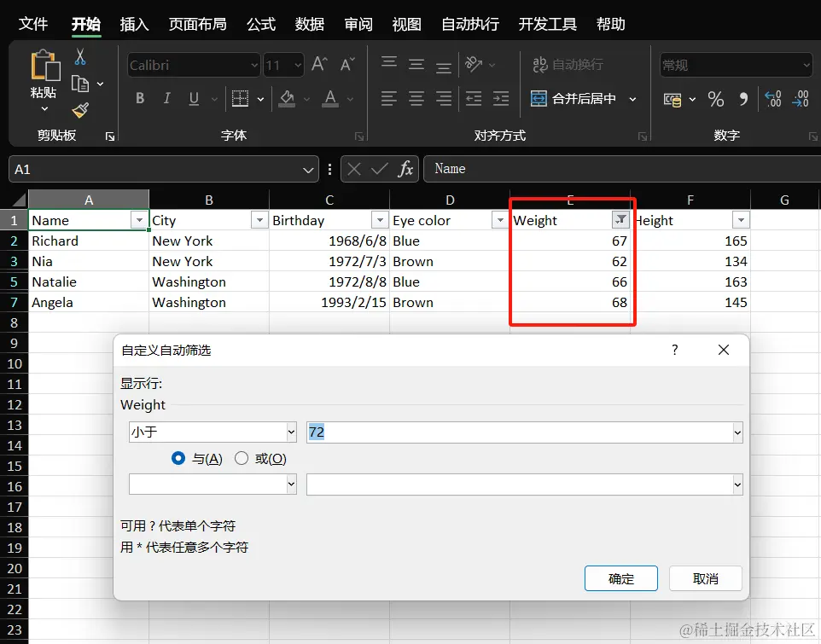821x644 pixels.
Task: Click the cell borders icon
Action: point(240,98)
